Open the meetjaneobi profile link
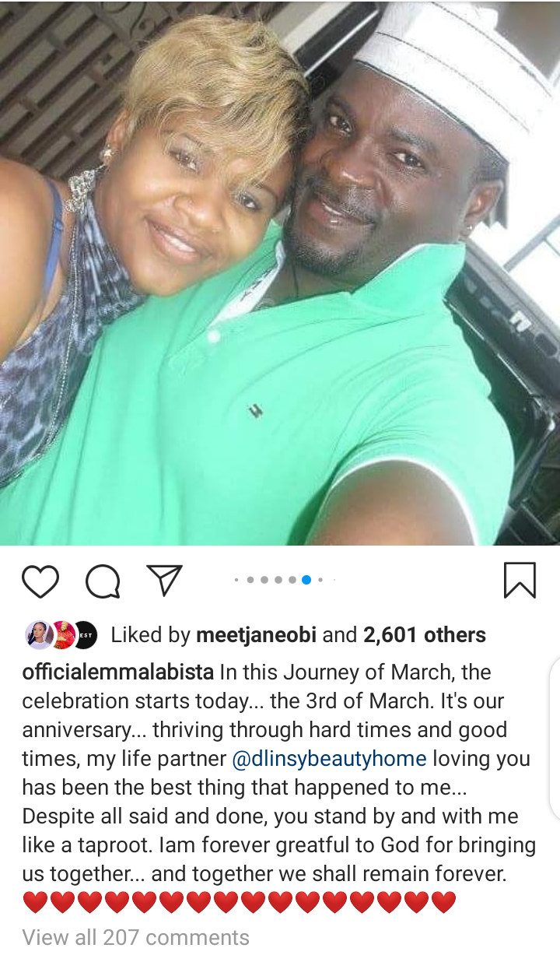This screenshot has width=560, height=955. pos(257,635)
